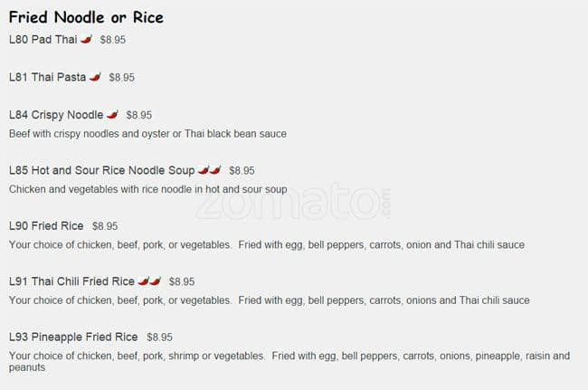Click the Pineapple Fried Rice $8.95 price
The height and width of the screenshot is (390, 588).
[159, 338]
